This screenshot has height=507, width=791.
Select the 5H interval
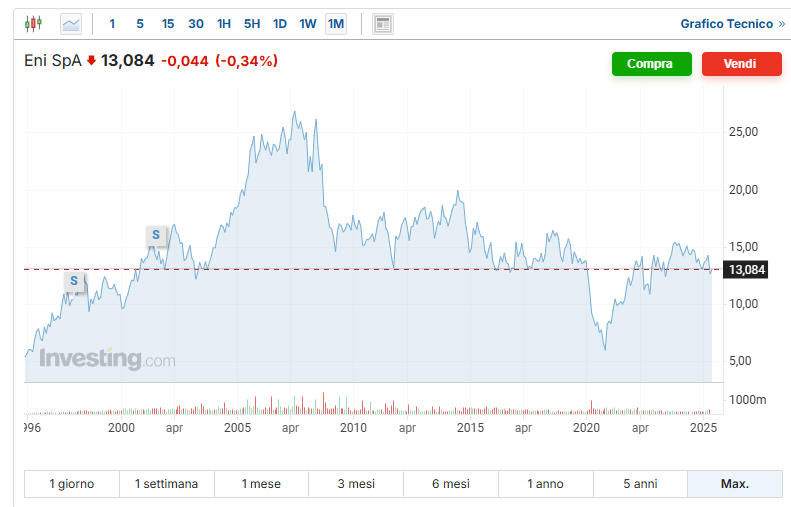pos(252,24)
